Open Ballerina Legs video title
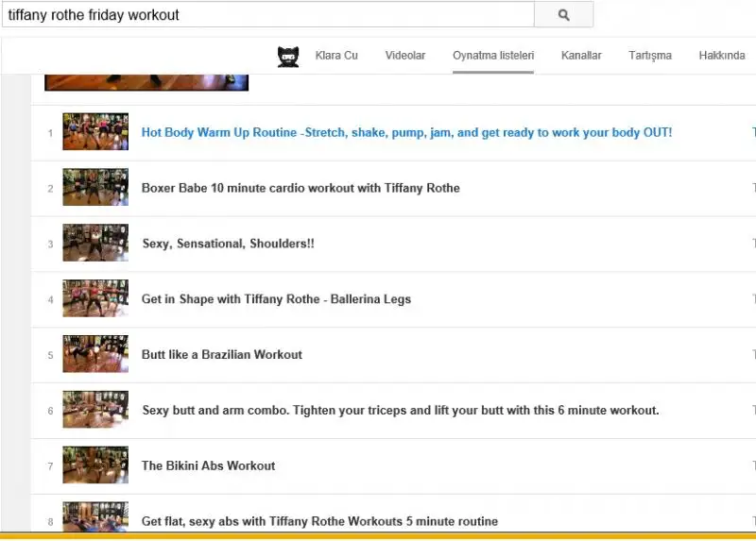 point(276,299)
